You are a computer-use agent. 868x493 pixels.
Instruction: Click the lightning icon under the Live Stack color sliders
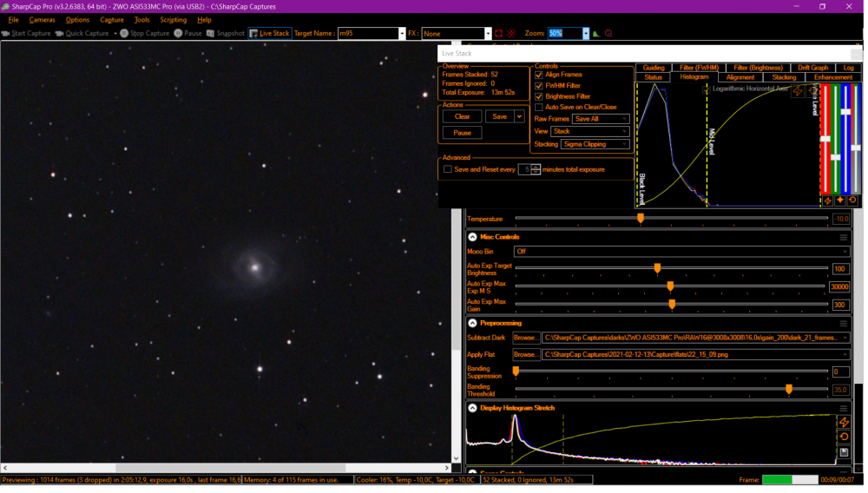827,200
